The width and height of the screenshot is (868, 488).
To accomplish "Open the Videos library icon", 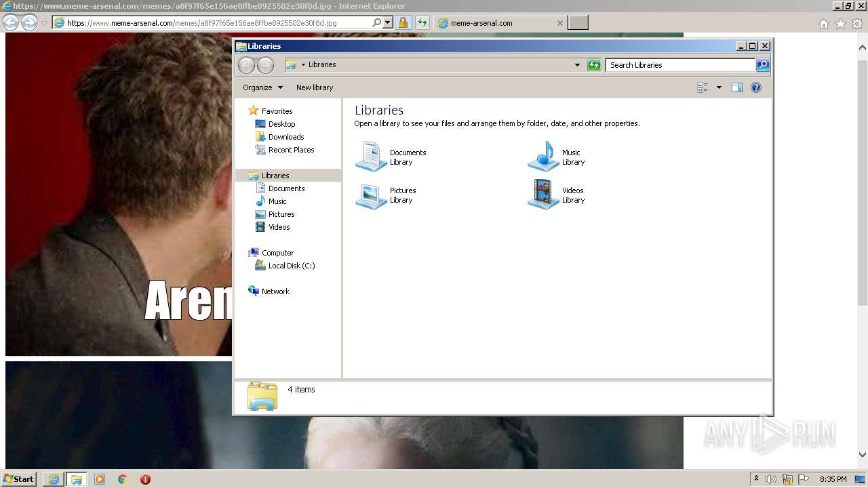I will pos(543,195).
